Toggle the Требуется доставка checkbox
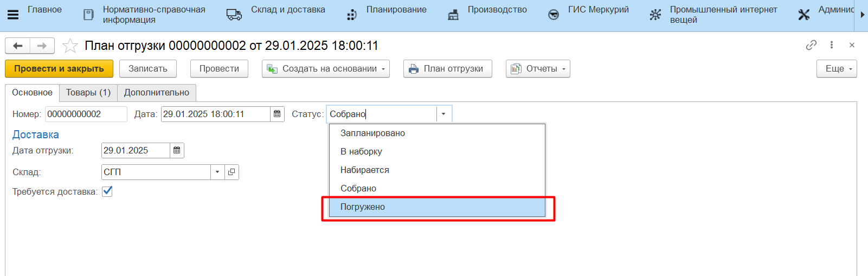The height and width of the screenshot is (276, 868). 107,191
